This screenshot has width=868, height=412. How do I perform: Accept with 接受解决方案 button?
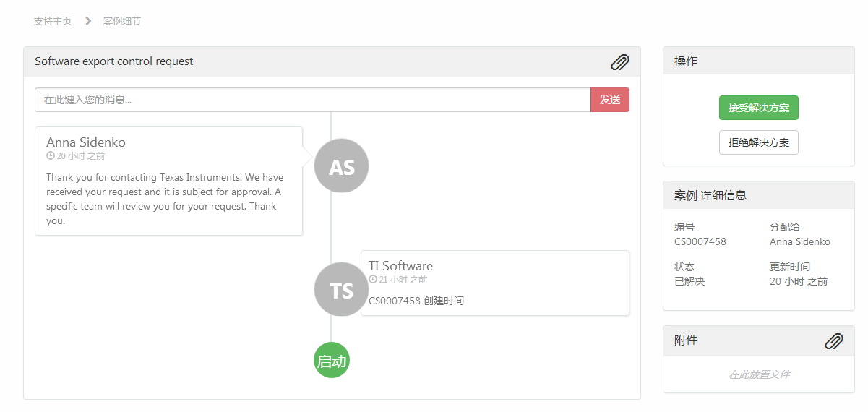758,108
